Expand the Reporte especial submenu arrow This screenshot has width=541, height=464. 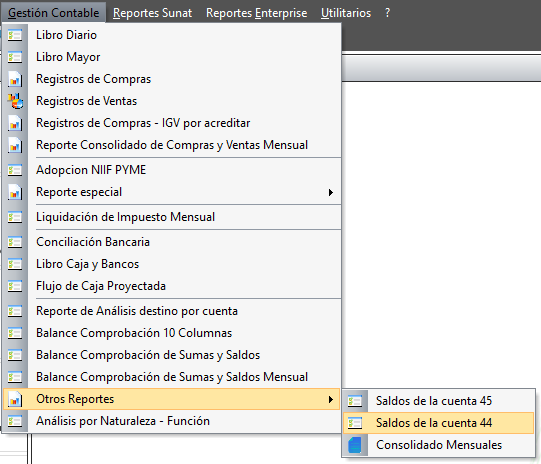331,192
